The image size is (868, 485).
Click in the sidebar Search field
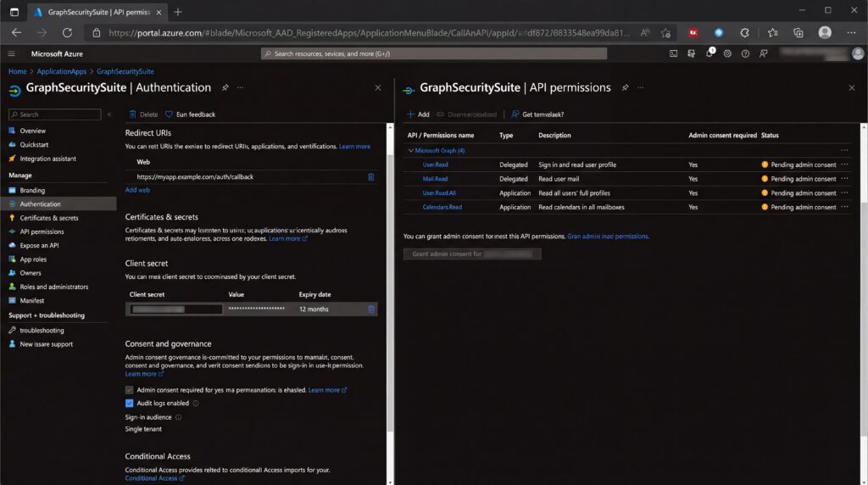[x=55, y=114]
